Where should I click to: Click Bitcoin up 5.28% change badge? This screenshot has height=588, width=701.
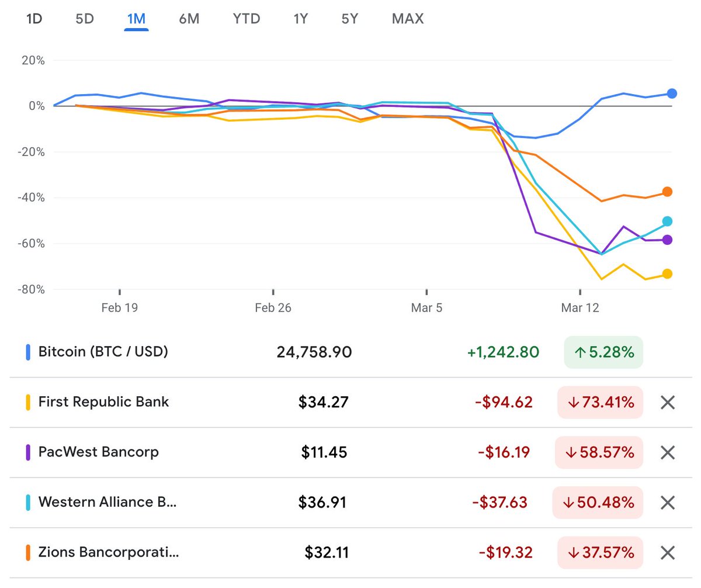pyautogui.click(x=603, y=352)
